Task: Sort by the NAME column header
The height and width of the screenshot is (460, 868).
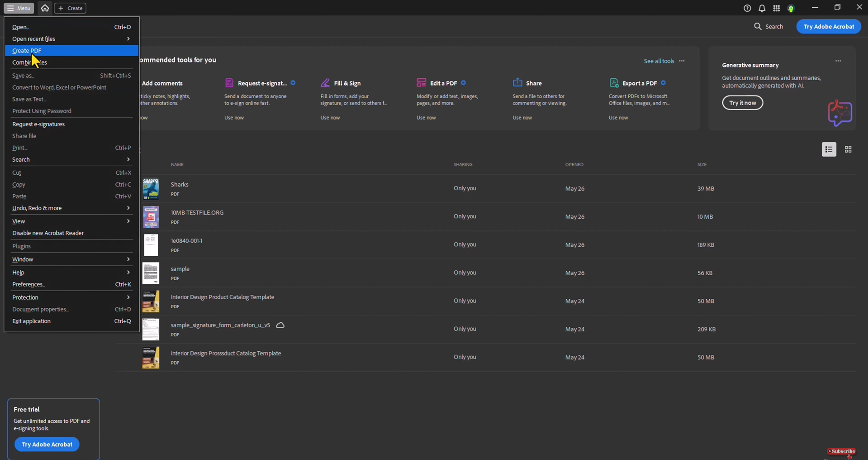Action: (x=177, y=164)
